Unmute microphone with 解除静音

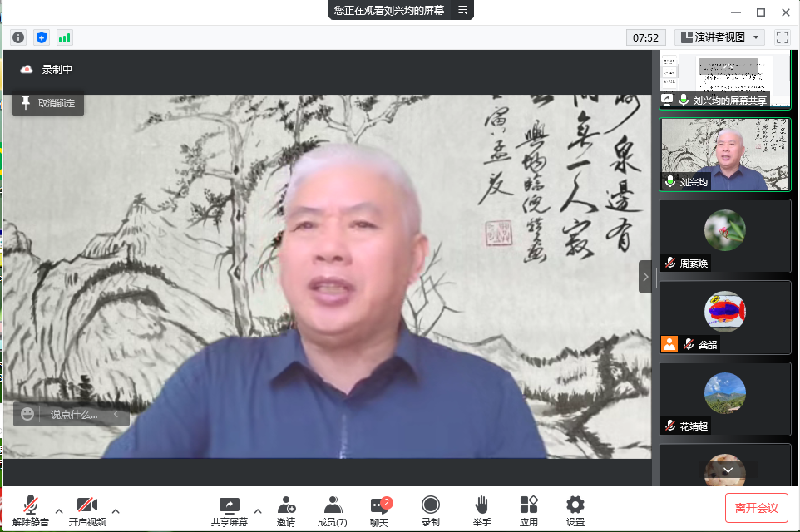(31, 511)
